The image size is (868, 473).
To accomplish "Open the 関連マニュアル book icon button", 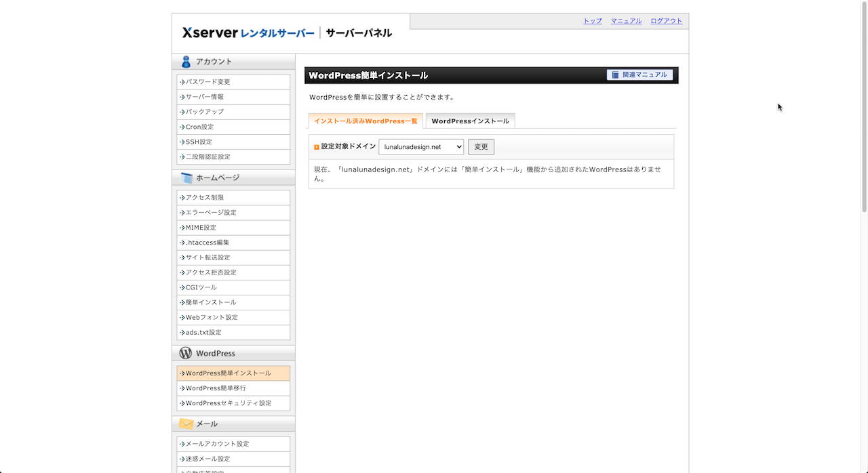I will [x=639, y=75].
